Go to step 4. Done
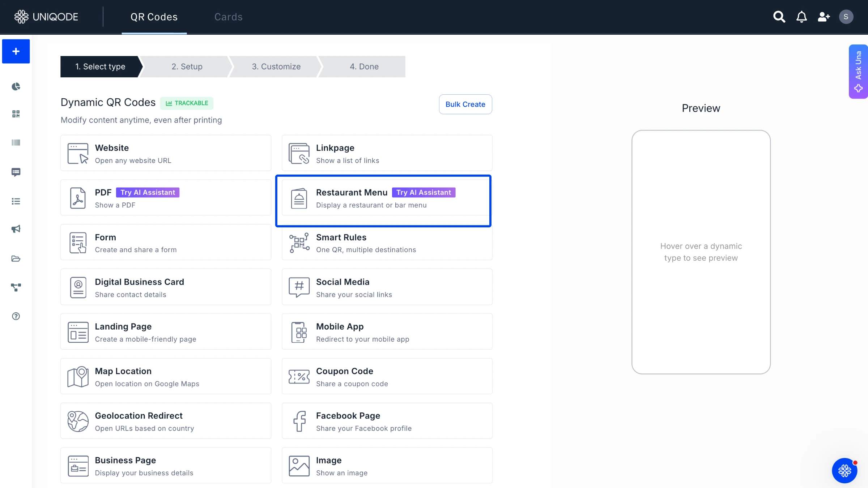The image size is (868, 488). coord(364,67)
